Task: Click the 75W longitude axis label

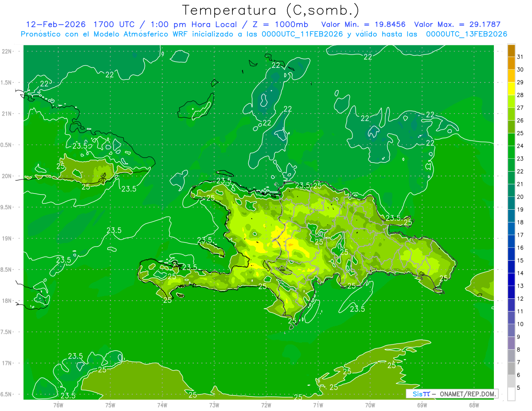Action: [x=110, y=405]
